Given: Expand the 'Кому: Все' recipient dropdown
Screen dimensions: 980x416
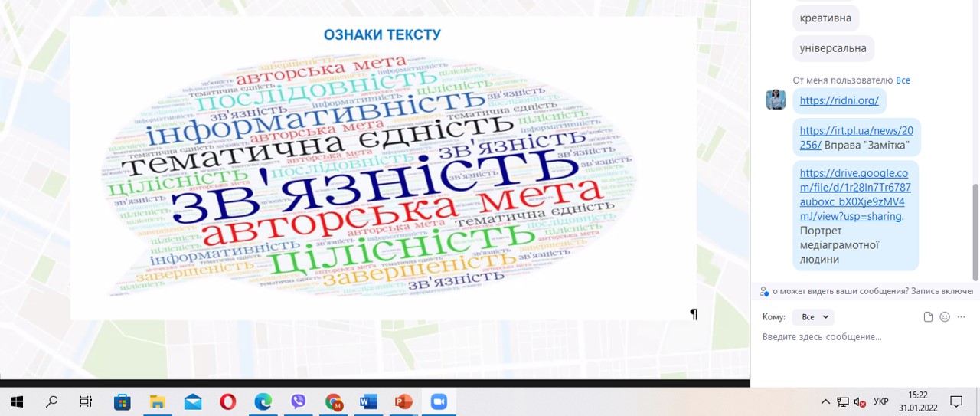Looking at the screenshot, I should pos(813,317).
